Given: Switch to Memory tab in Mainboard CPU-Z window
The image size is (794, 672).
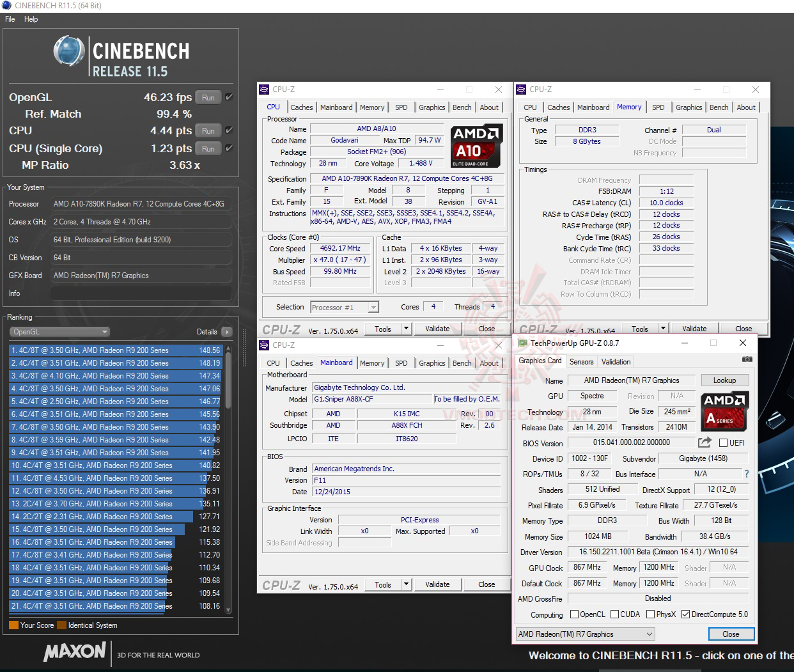Looking at the screenshot, I should (x=372, y=363).
